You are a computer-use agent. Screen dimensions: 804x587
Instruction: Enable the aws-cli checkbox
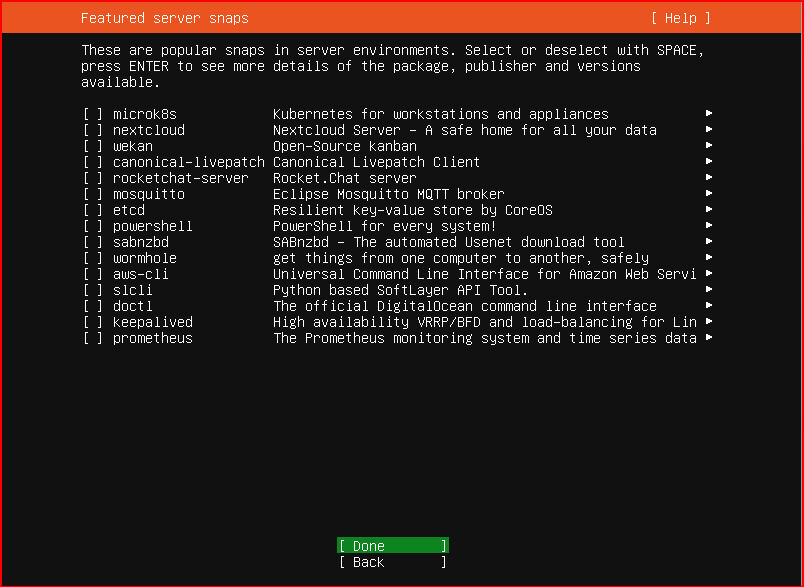93,274
